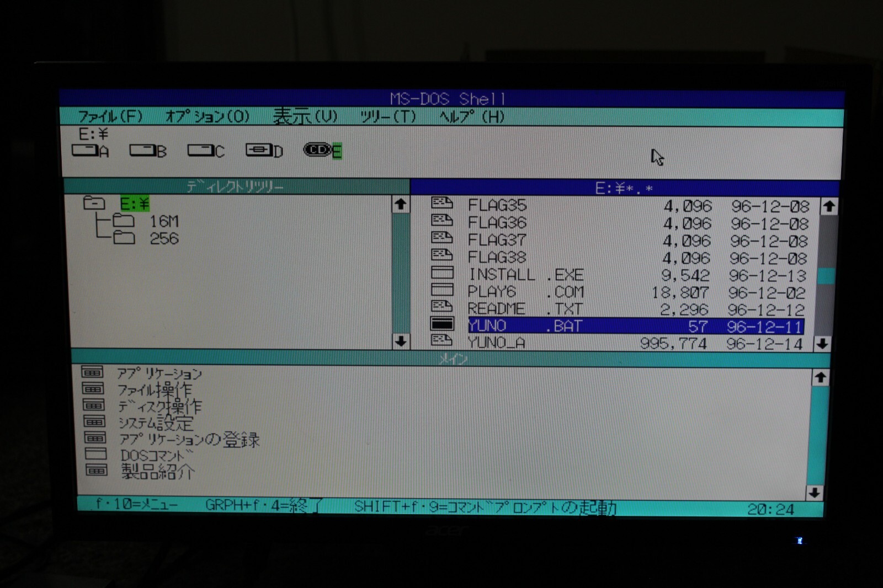Open the 表示(V) menu
Image resolution: width=883 pixels, height=588 pixels.
coord(305,116)
